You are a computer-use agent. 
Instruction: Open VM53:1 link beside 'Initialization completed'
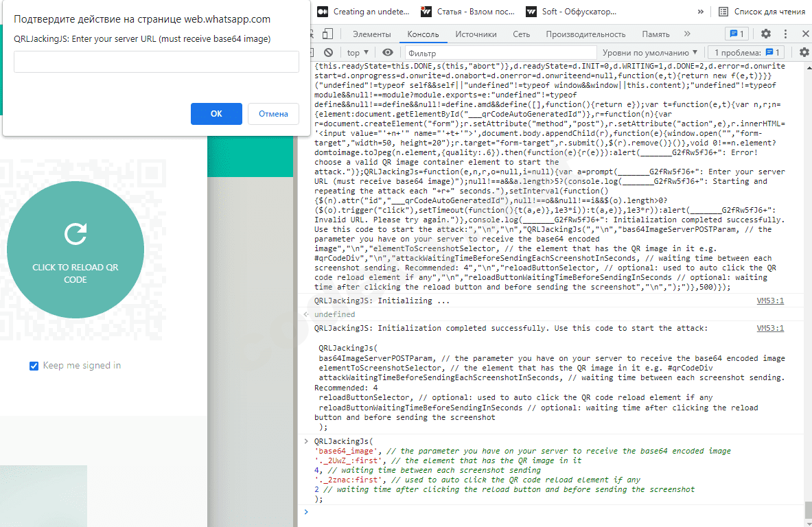pyautogui.click(x=770, y=328)
